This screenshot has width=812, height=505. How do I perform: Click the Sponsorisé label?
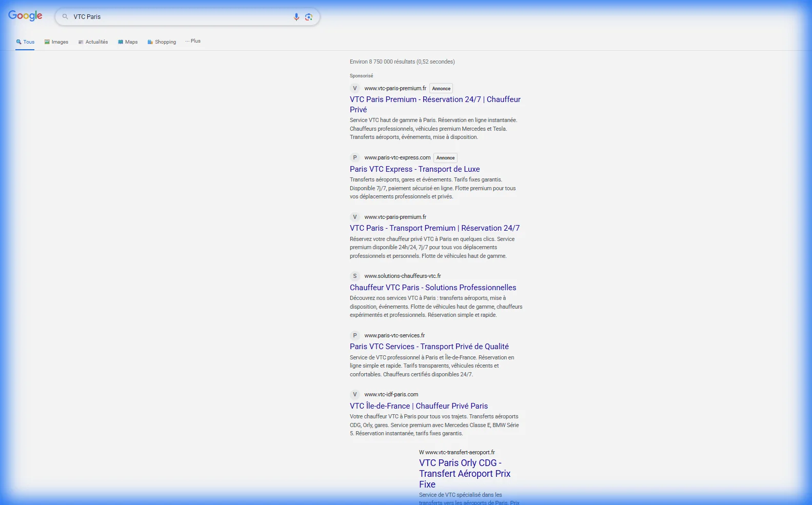pos(362,76)
